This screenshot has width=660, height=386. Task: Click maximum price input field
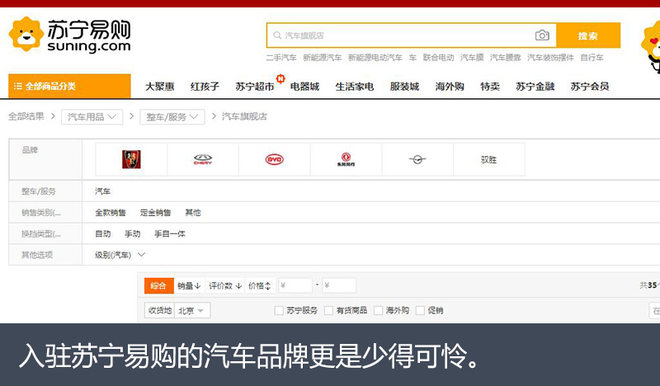pos(339,286)
